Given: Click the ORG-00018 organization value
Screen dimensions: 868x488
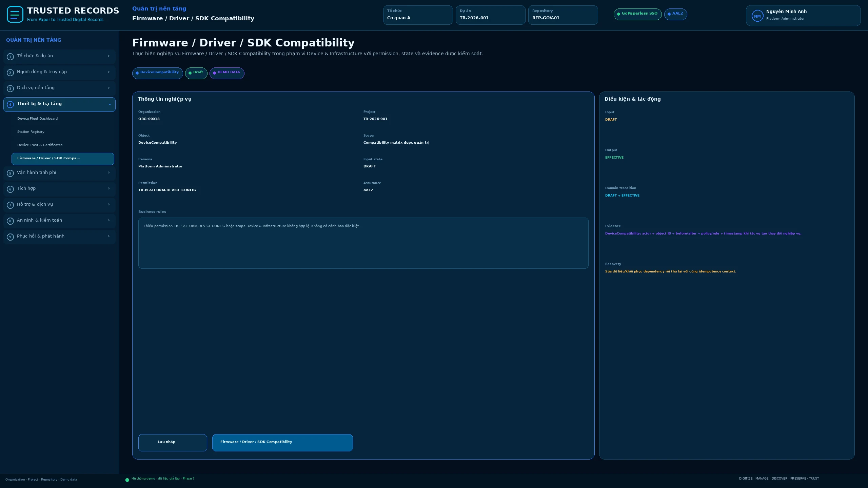Looking at the screenshot, I should (x=149, y=119).
